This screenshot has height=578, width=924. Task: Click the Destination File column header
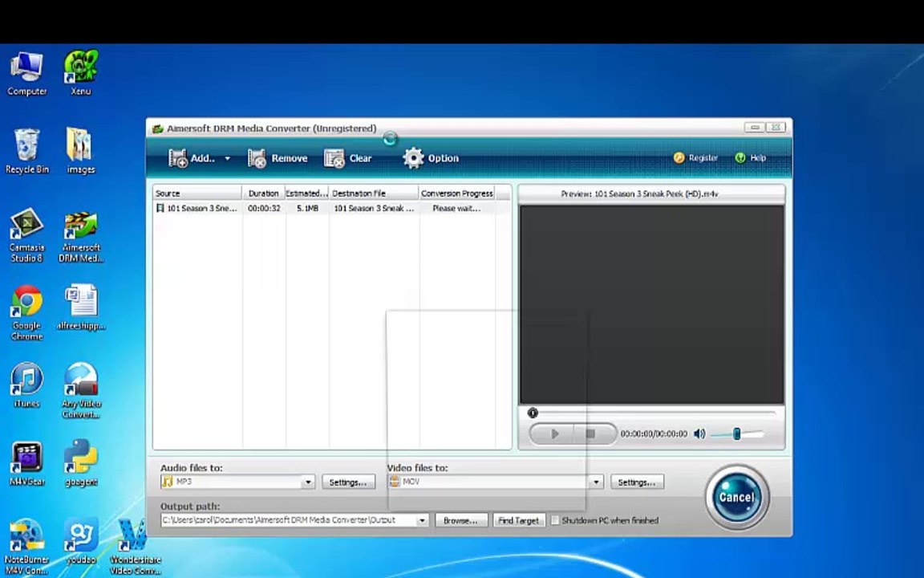375,193
